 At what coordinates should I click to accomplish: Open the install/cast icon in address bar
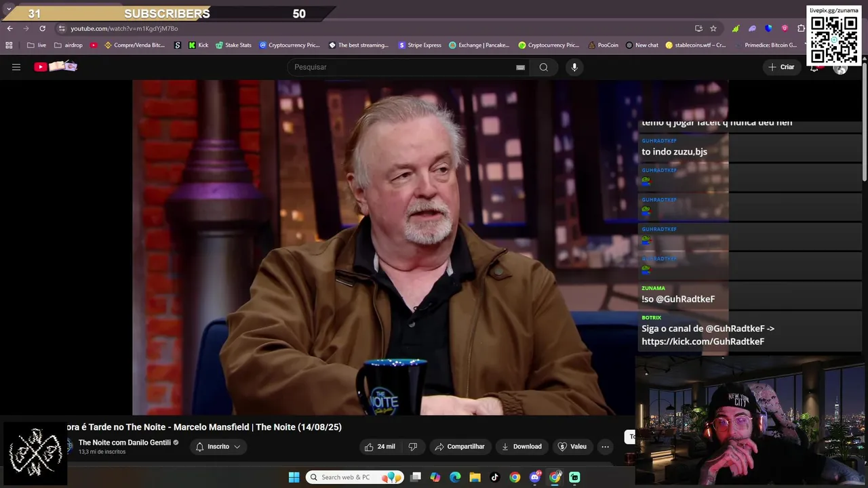click(x=698, y=28)
